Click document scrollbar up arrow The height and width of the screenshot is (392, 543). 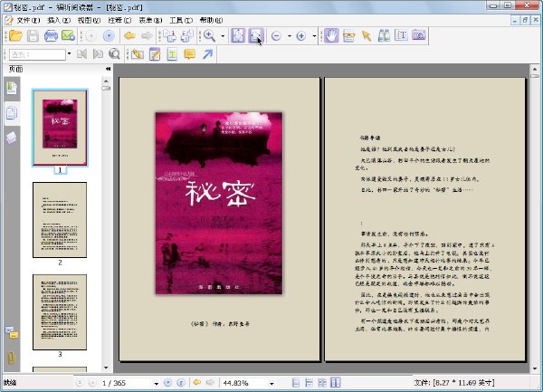[x=535, y=69]
